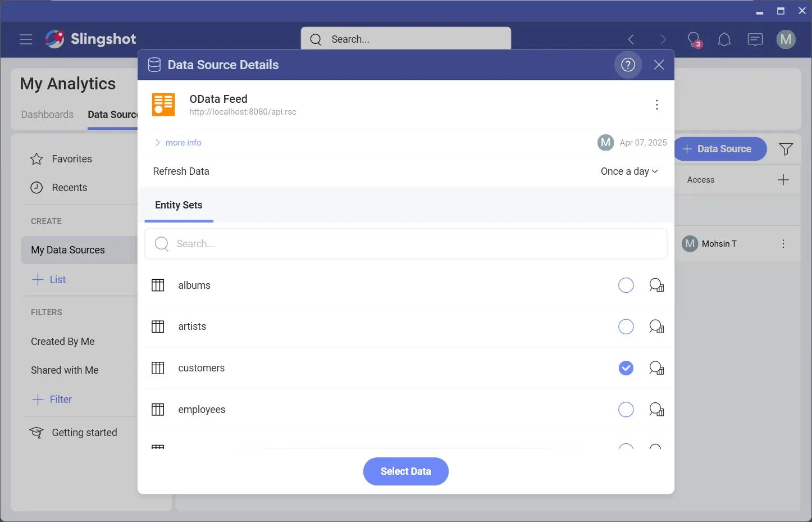Open the help icon in dialog header
This screenshot has width=812, height=522.
[628, 65]
